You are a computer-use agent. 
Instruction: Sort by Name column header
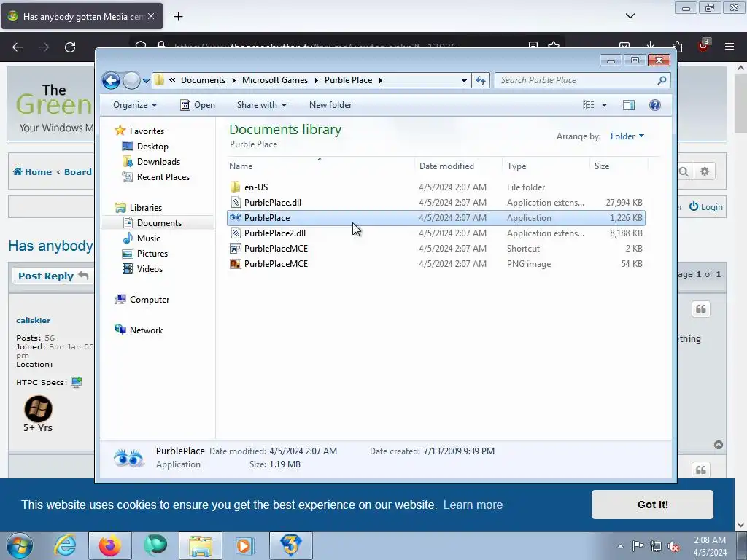click(321, 166)
